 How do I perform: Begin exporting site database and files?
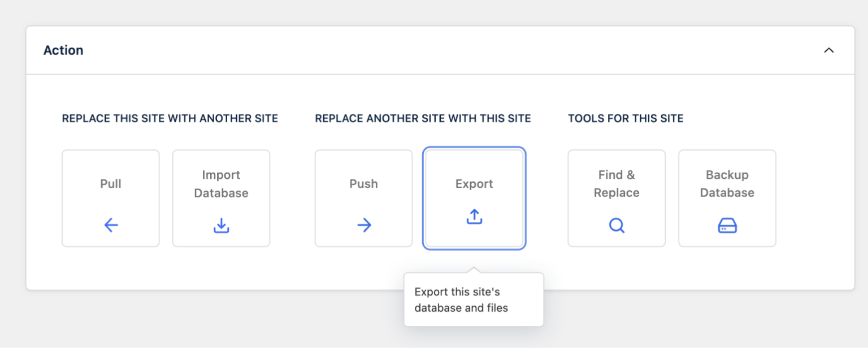[474, 197]
